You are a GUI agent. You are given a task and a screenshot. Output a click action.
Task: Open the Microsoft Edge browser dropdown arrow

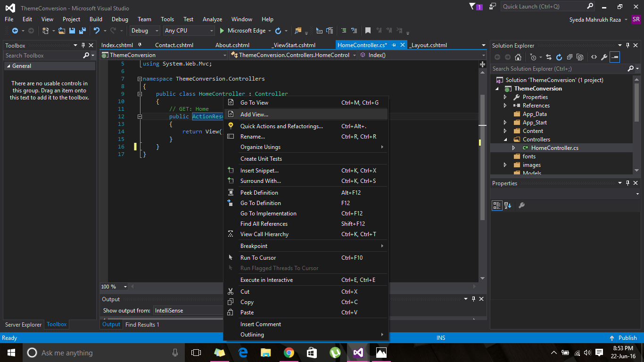[x=270, y=31]
